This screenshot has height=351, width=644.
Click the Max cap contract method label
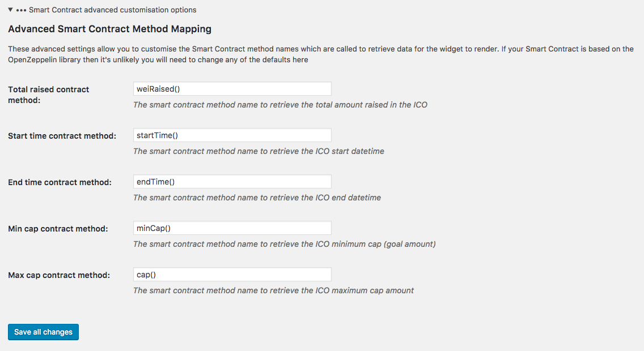pyautogui.click(x=59, y=275)
